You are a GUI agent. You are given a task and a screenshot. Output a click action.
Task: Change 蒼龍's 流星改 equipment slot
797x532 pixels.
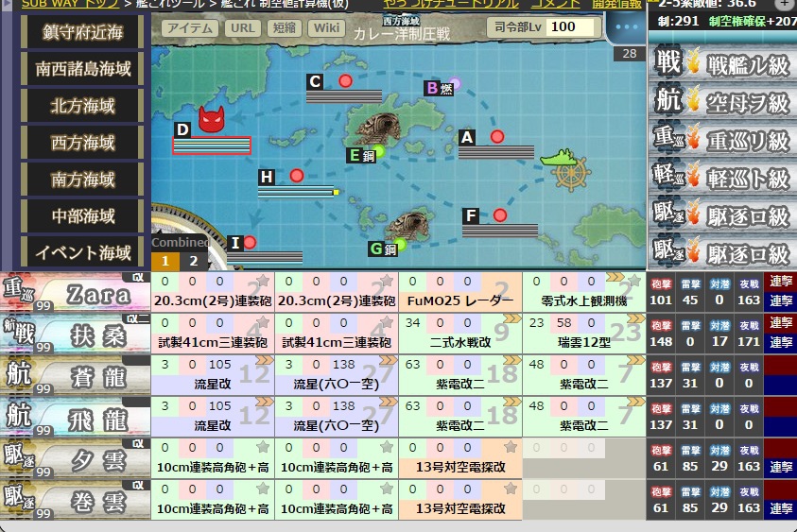213,375
